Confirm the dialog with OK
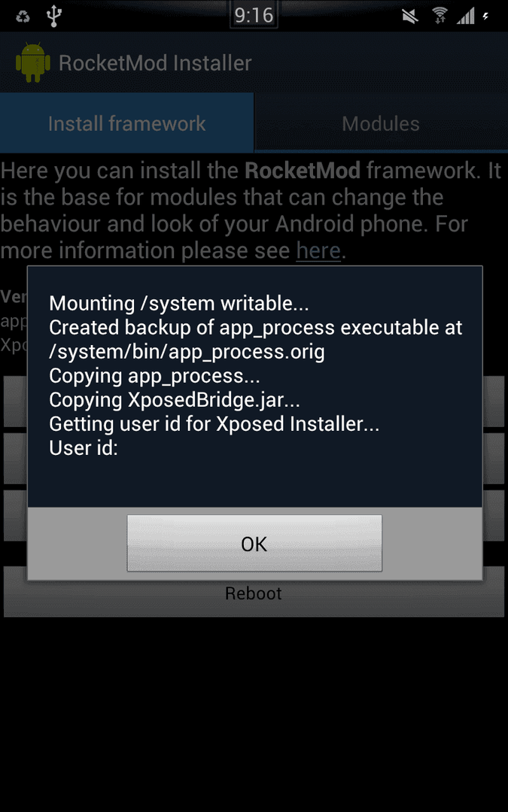Viewport: 508px width, 812px height. [x=254, y=544]
